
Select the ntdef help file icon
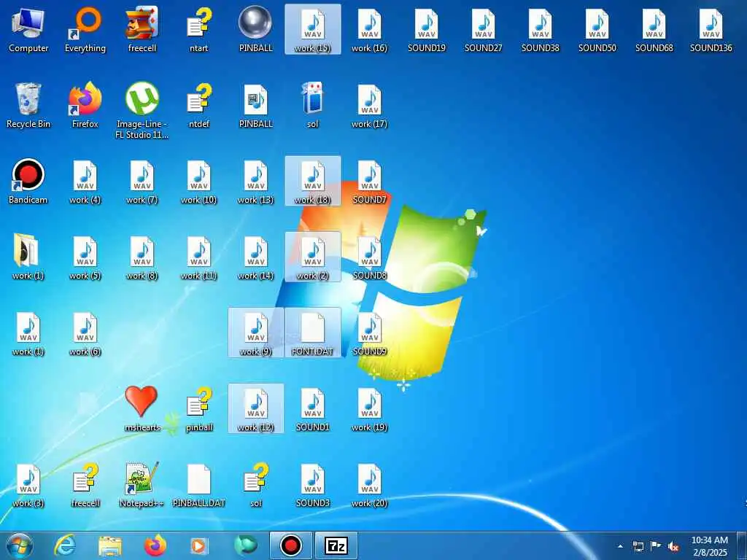pos(199,105)
